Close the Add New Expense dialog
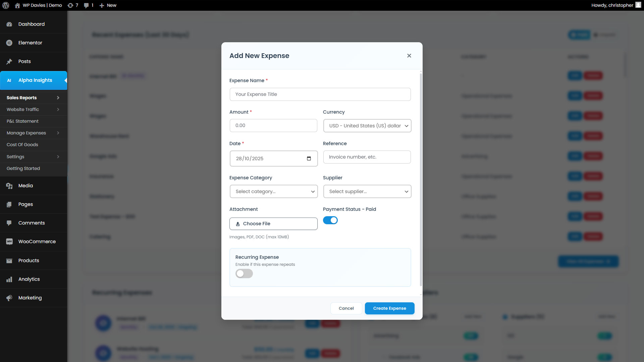Screen dimensions: 644x362 pyautogui.click(x=409, y=56)
